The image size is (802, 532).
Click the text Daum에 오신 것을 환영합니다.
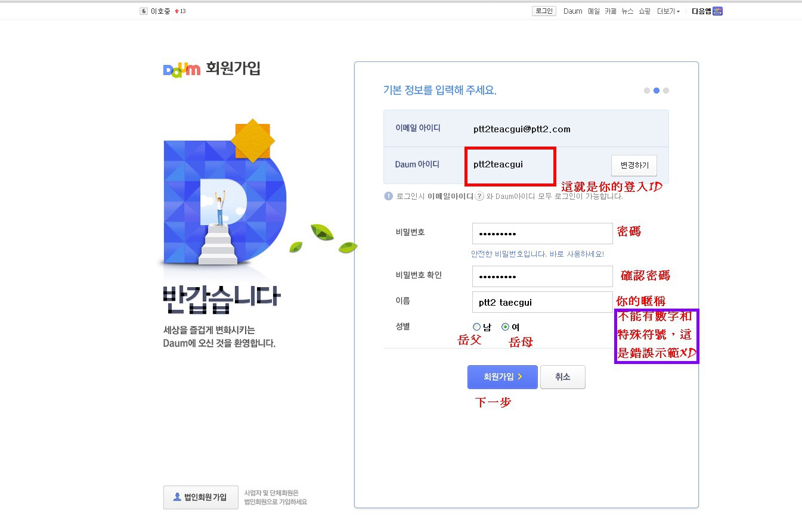(x=219, y=344)
